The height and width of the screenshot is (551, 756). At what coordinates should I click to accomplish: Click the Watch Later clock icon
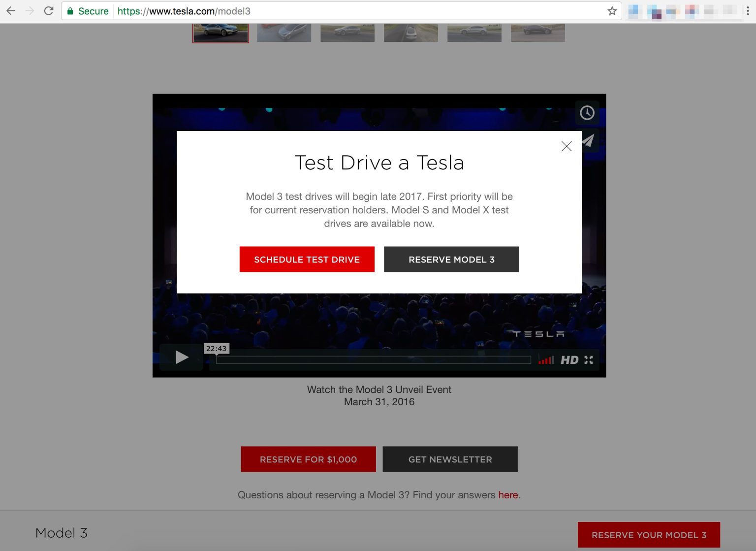(587, 113)
